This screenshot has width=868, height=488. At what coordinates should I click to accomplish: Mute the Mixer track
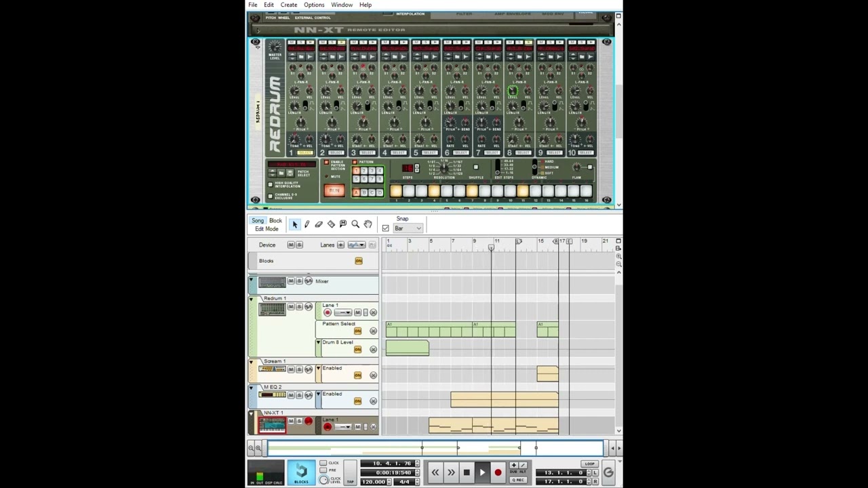pyautogui.click(x=291, y=281)
